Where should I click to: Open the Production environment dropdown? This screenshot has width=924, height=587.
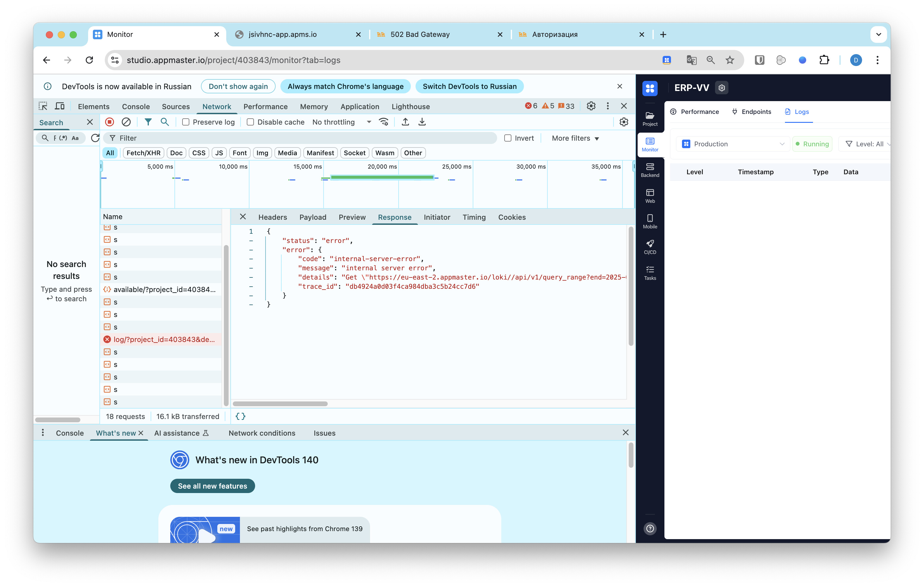pos(733,144)
